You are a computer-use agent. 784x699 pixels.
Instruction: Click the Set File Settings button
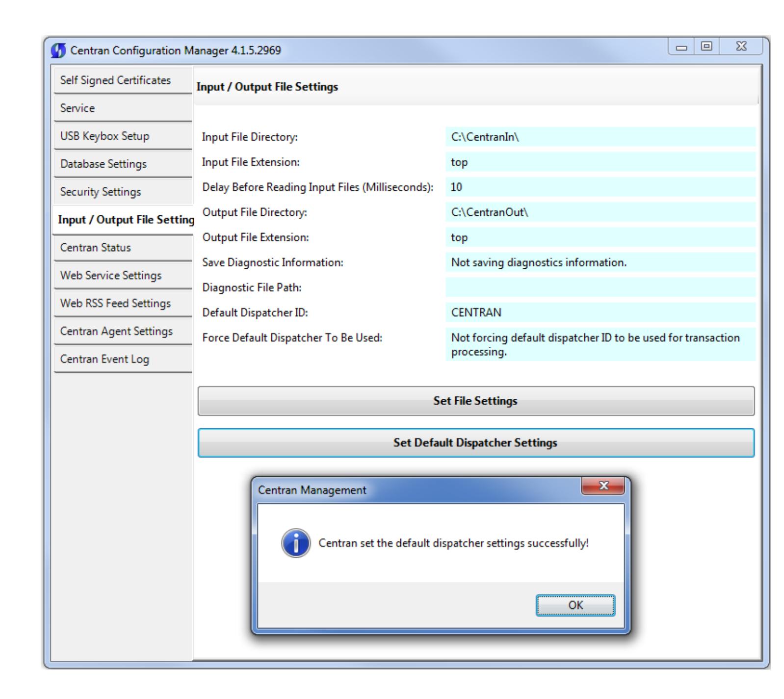click(x=476, y=401)
